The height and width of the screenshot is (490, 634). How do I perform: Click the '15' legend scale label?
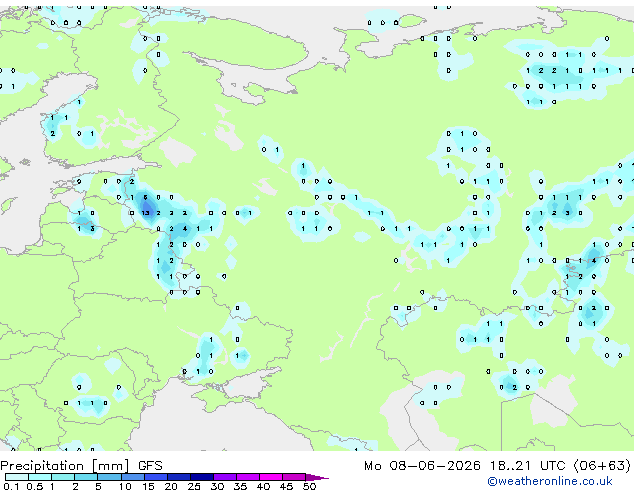click(148, 486)
